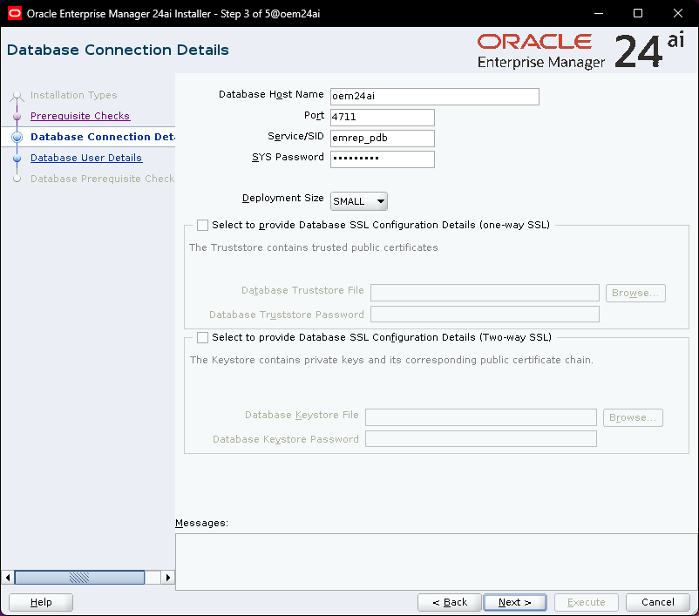Click right arrow of horizontal scrollbar
Screen dimensions: 699x616
point(169,577)
